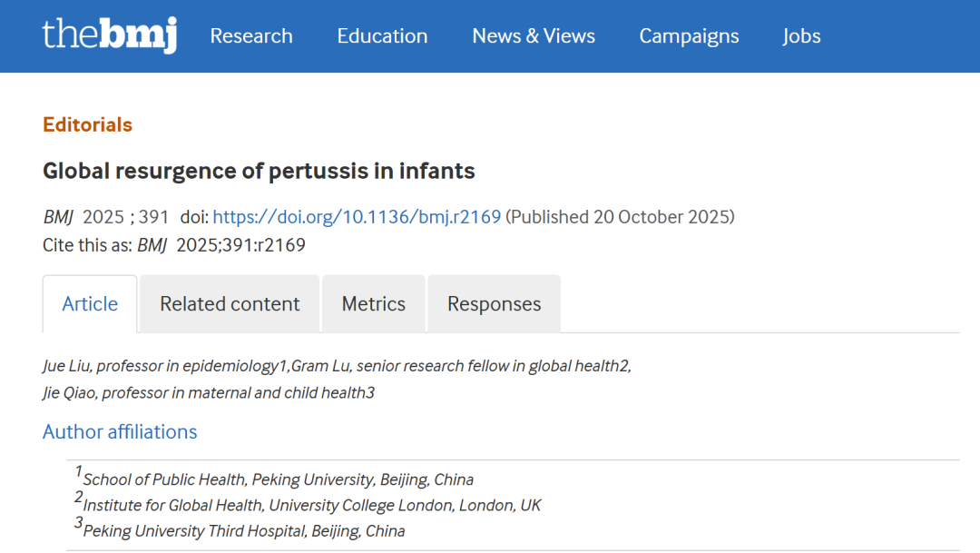Click the Peking University Third Hospital affiliation
This screenshot has height=553, width=980.
(243, 530)
